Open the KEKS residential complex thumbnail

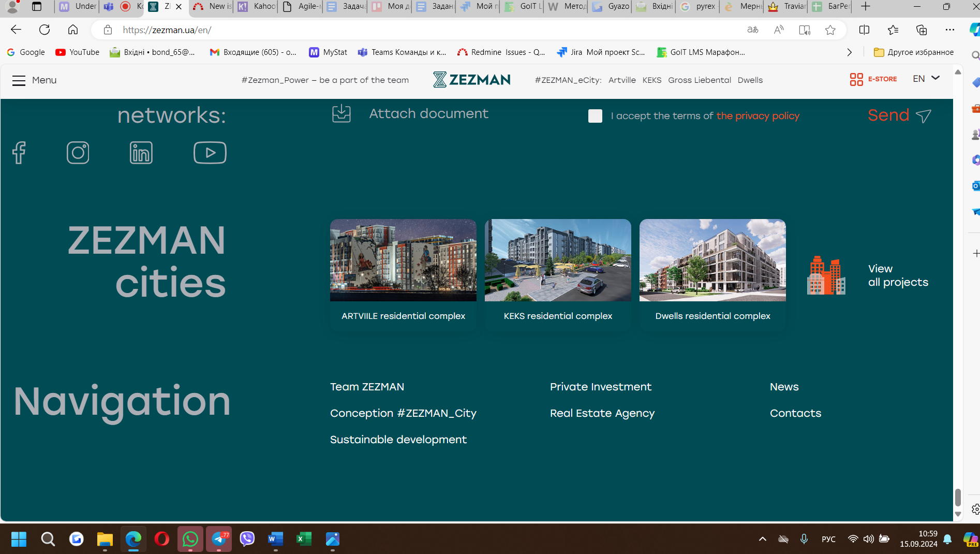(x=557, y=260)
